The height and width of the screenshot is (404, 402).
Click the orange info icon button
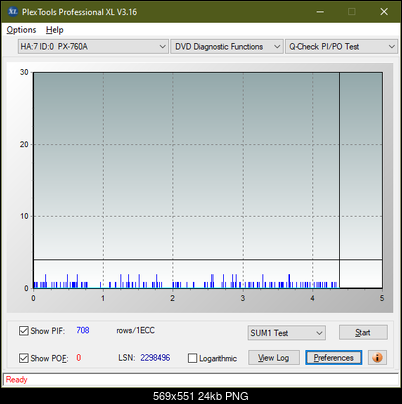coord(377,358)
